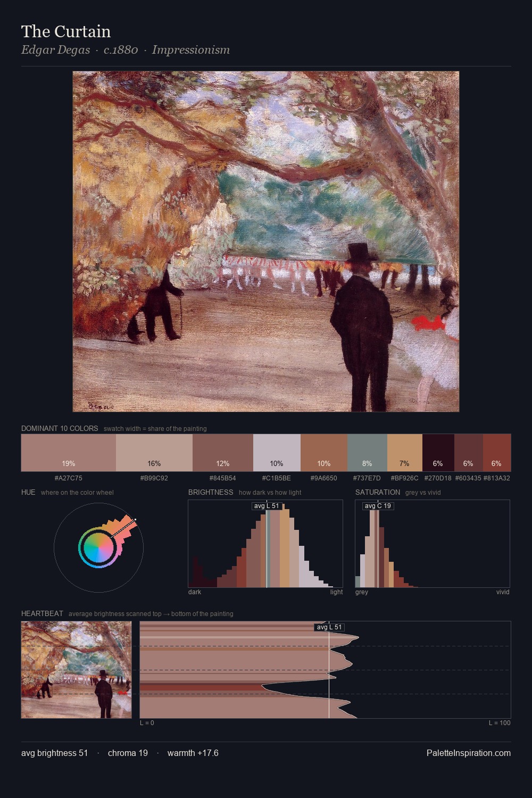Click the hex code text '#270D18'

438,478
